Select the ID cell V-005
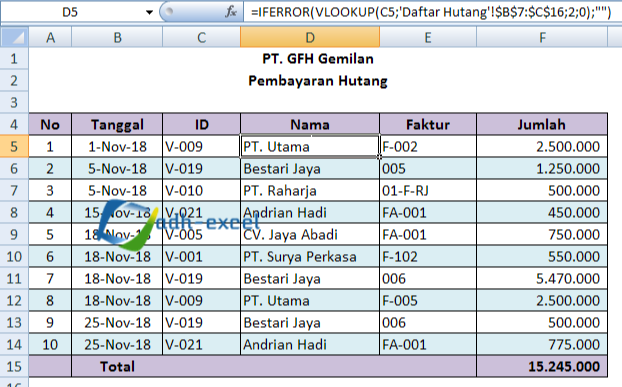This screenshot has height=387, width=622. pyautogui.click(x=202, y=235)
